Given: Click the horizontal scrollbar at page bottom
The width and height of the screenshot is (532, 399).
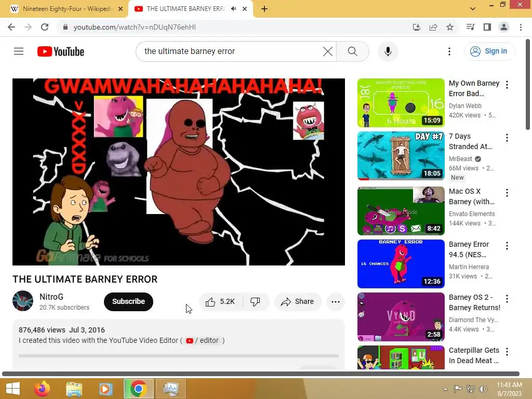Looking at the screenshot, I should coord(261,374).
